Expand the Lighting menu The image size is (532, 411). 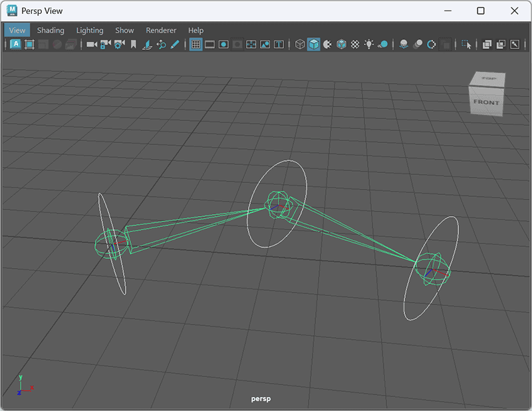point(90,30)
